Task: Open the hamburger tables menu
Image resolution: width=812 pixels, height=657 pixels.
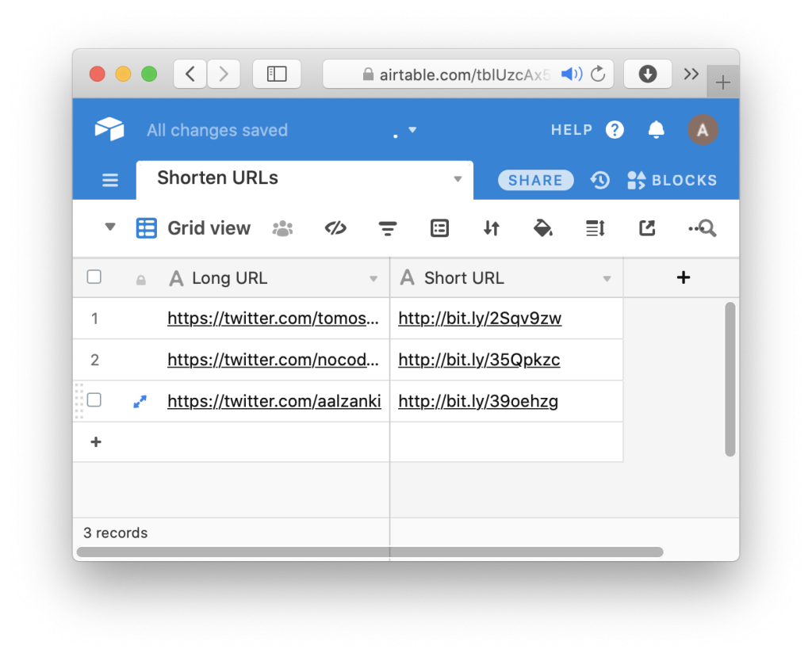Action: 110,181
